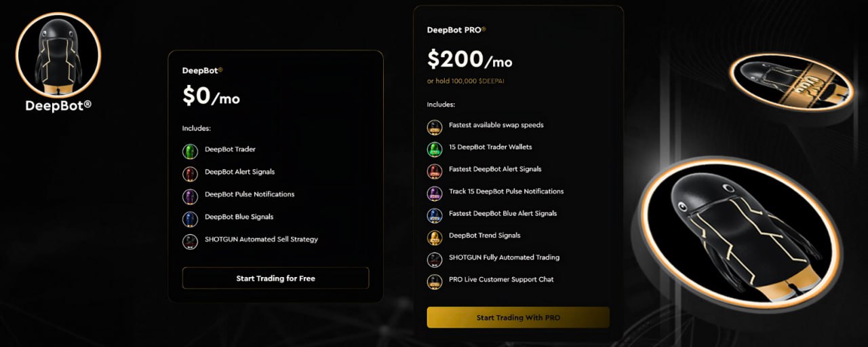Click the gold DeepBot Trend Signals icon
This screenshot has height=347, width=868.
pos(435,238)
